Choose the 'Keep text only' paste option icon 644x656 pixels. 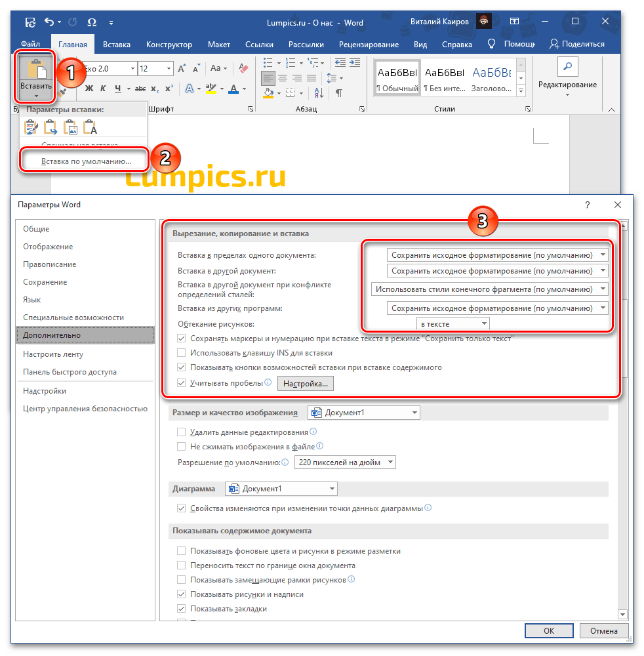pyautogui.click(x=90, y=127)
